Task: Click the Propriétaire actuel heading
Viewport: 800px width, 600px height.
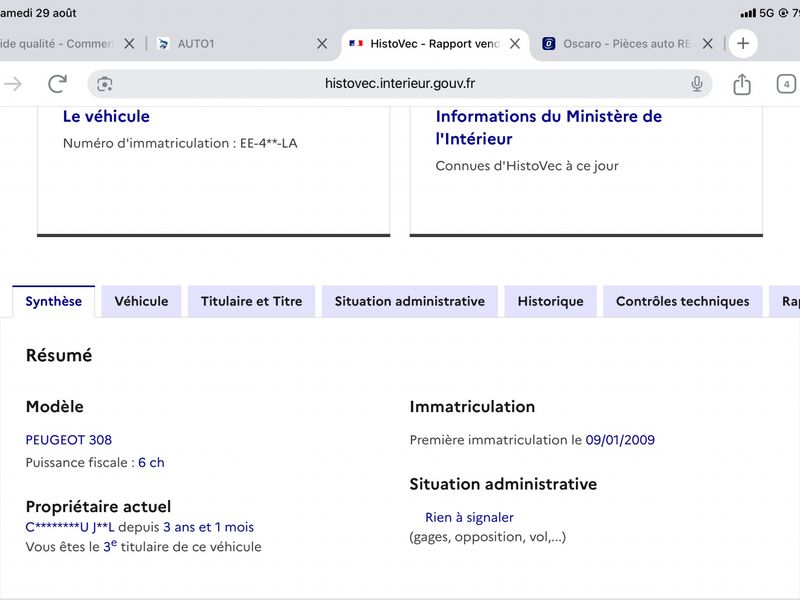Action: coord(98,507)
